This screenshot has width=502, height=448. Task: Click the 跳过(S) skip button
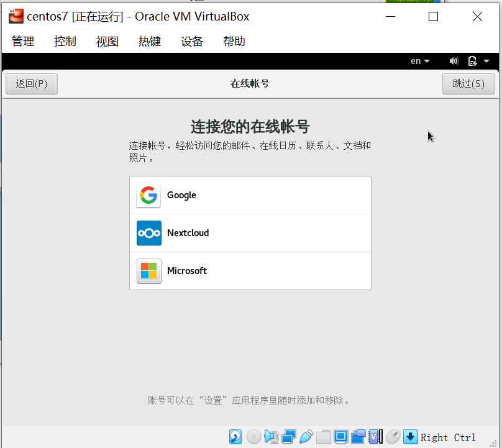point(468,84)
